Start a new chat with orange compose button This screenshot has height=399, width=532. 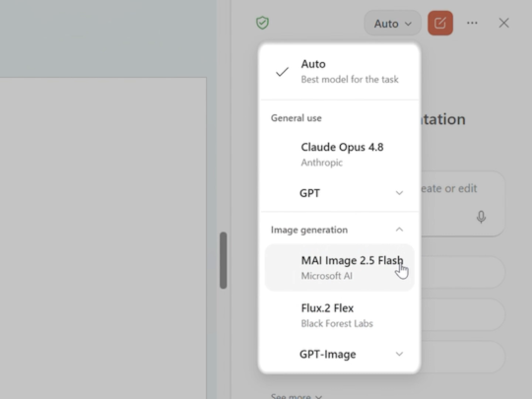pos(440,23)
